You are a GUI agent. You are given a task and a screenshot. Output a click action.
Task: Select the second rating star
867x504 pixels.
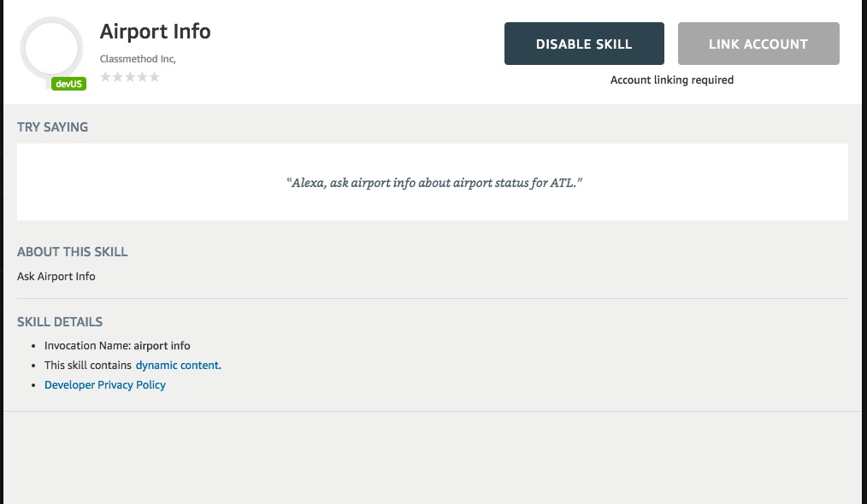coord(118,77)
